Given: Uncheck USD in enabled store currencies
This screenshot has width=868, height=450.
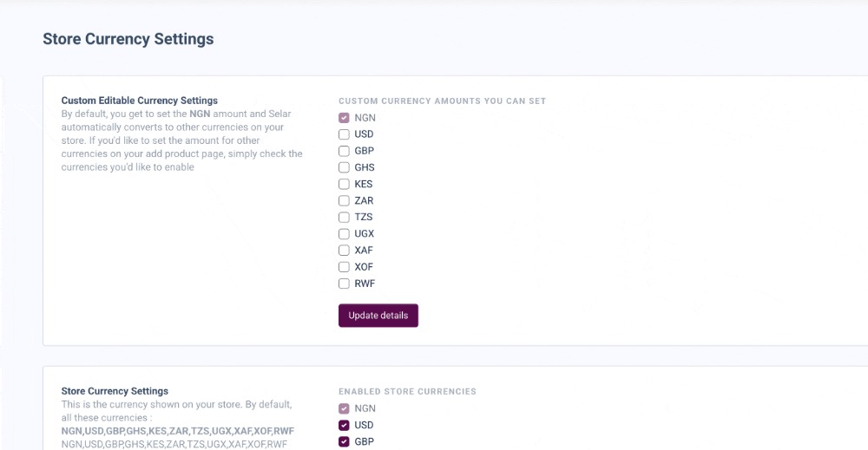Looking at the screenshot, I should (x=344, y=425).
